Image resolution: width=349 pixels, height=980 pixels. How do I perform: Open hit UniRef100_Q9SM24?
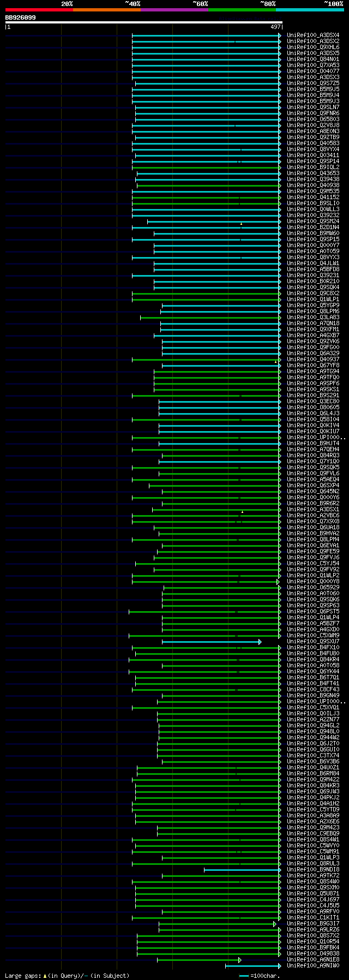pos(313,221)
